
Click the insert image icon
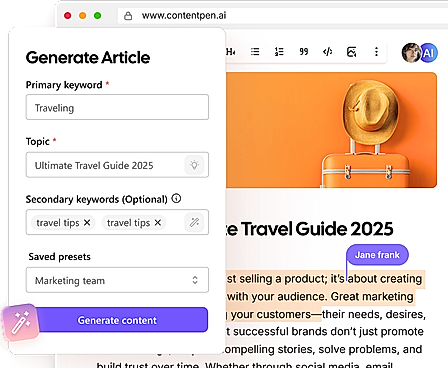(x=352, y=52)
